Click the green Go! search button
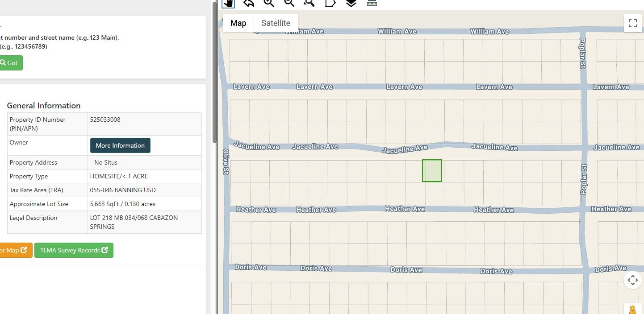 tap(11, 63)
